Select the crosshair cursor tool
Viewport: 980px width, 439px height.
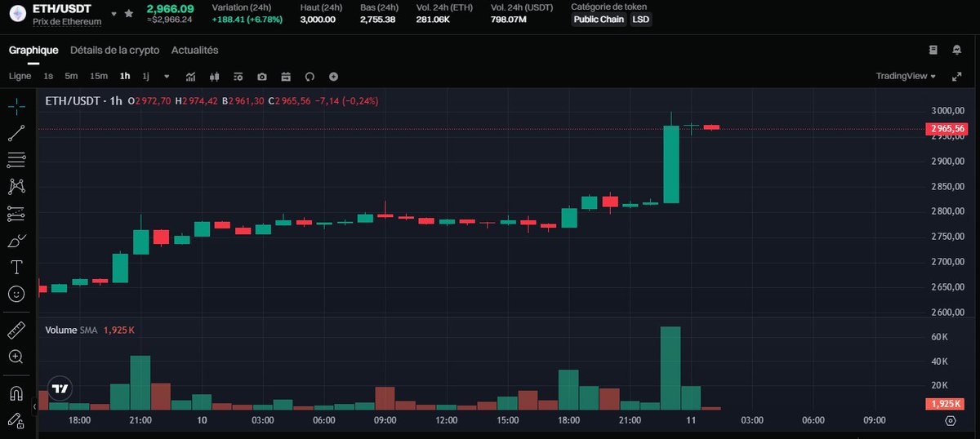[16, 105]
